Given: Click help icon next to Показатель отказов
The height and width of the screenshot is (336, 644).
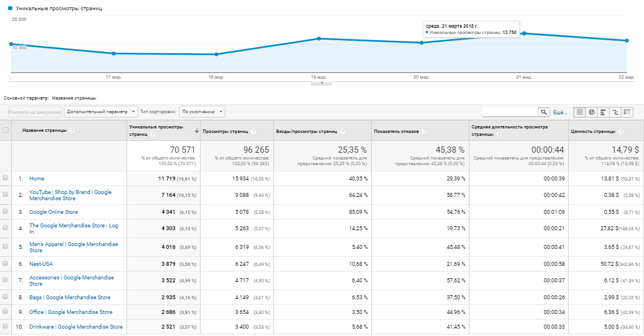Looking at the screenshot, I should click(424, 131).
